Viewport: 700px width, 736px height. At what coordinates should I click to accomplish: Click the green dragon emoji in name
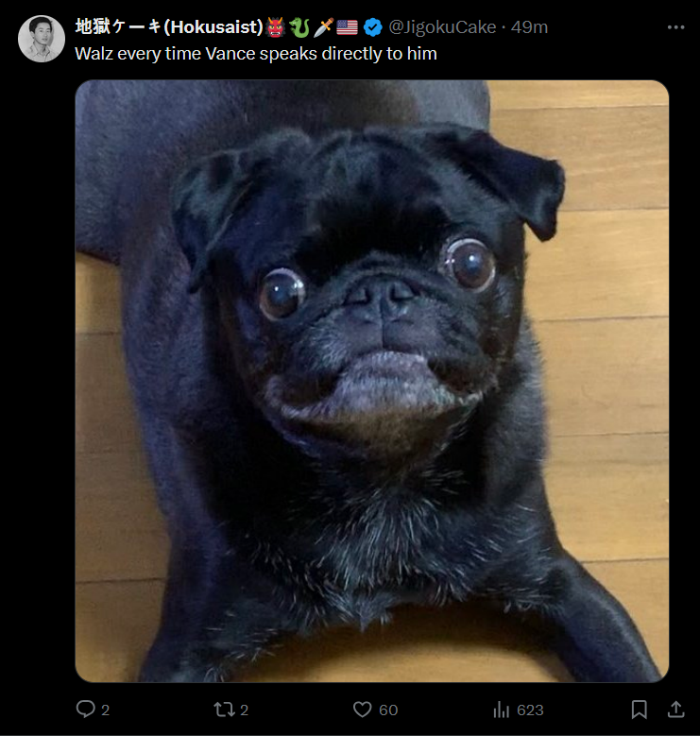[x=299, y=27]
